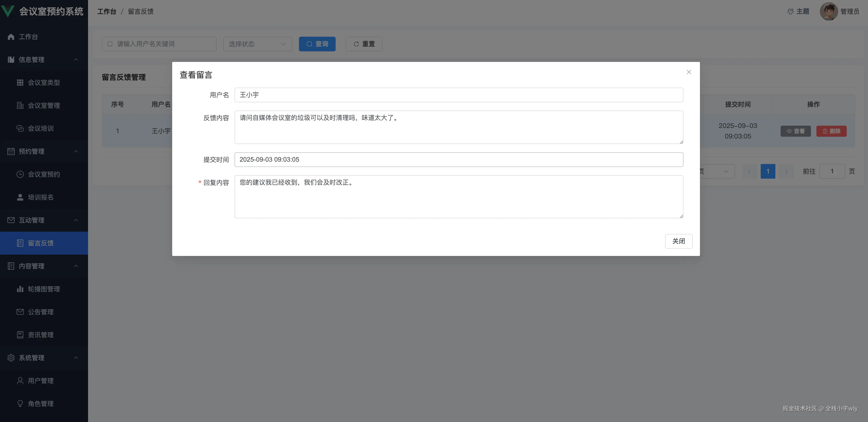The image size is (868, 422).
Task: Select 培训报名 person icon item
Action: click(20, 197)
